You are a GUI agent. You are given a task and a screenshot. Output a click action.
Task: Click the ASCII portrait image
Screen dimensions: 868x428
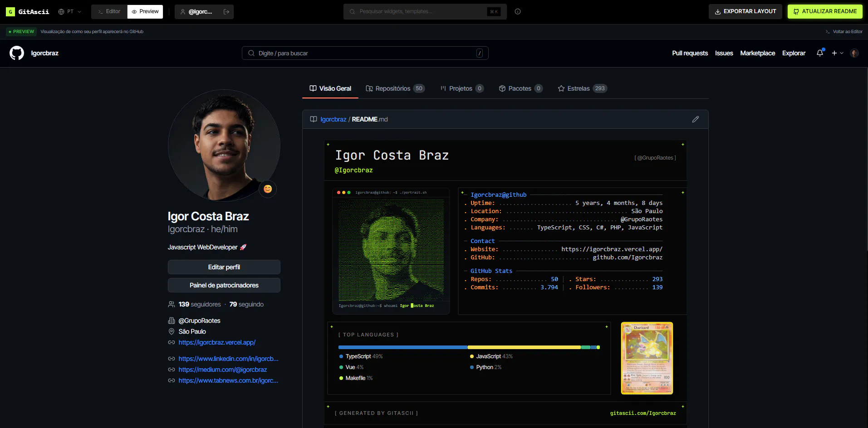tap(391, 251)
